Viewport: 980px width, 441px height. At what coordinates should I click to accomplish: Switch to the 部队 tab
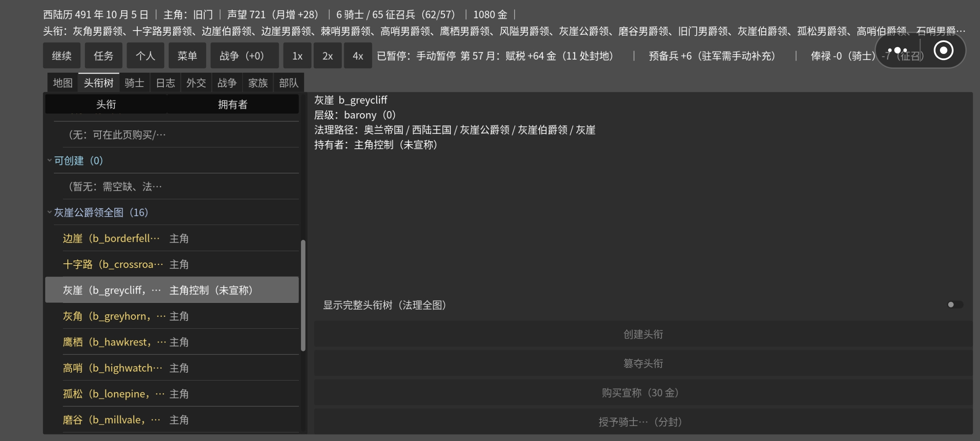tap(289, 83)
